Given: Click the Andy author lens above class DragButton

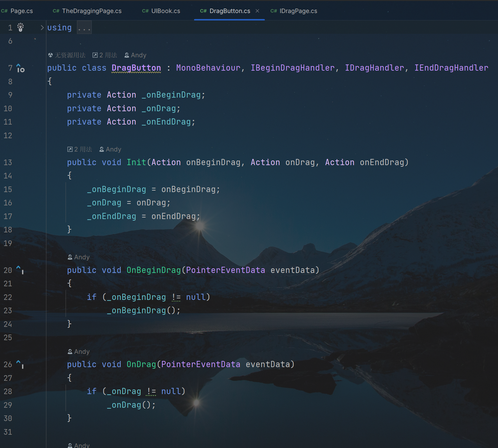Looking at the screenshot, I should point(135,55).
